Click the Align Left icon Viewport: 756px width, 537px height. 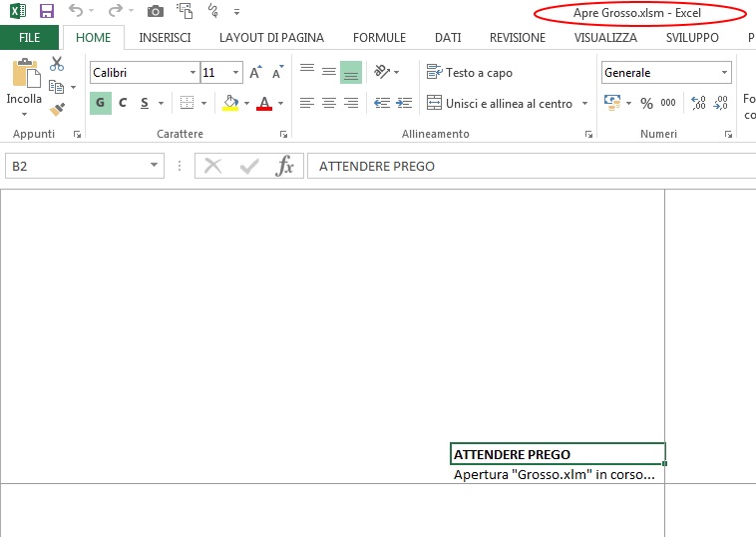(x=306, y=103)
